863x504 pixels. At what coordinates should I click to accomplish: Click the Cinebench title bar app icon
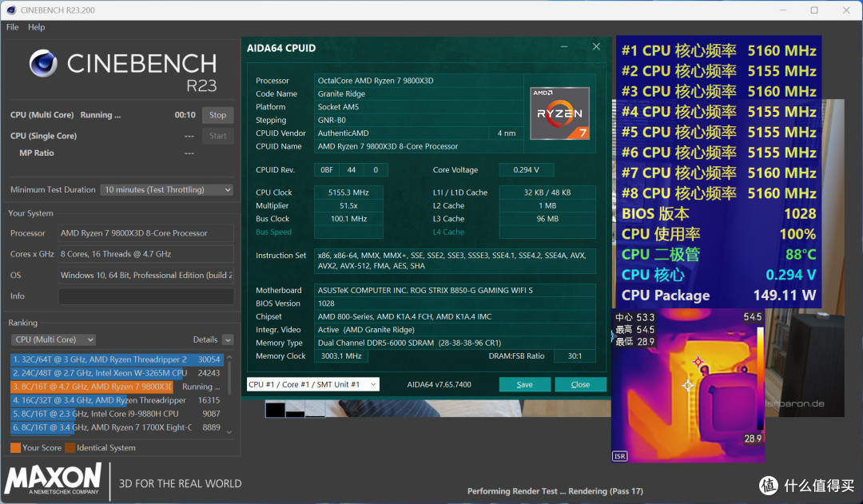(11, 10)
